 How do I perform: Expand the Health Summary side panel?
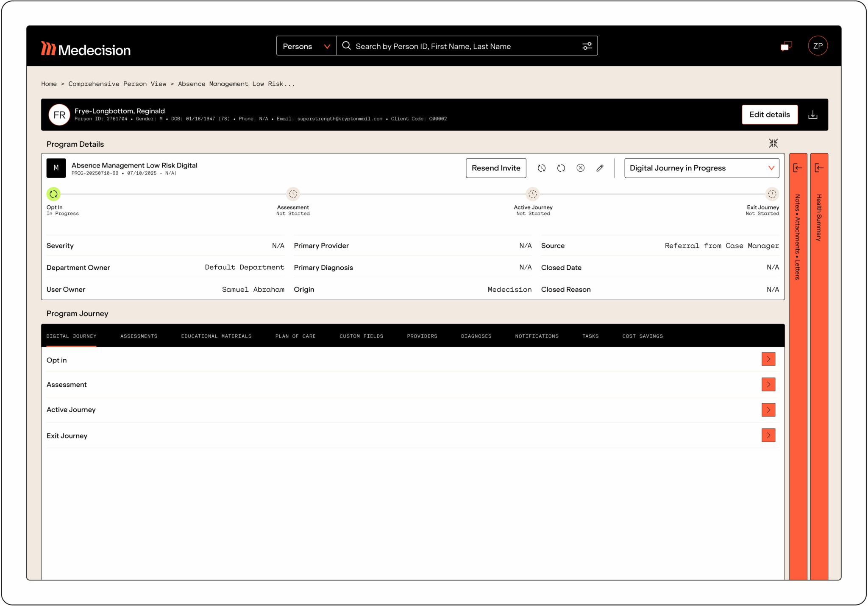819,168
